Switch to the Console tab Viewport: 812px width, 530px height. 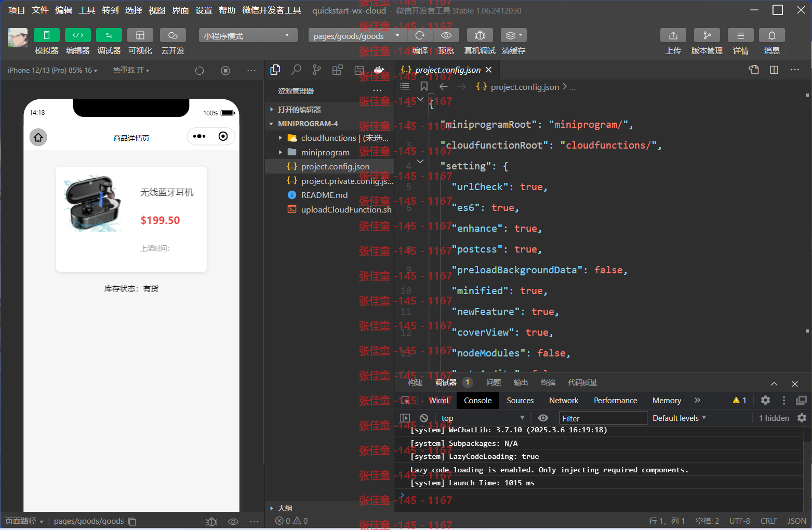pos(477,401)
